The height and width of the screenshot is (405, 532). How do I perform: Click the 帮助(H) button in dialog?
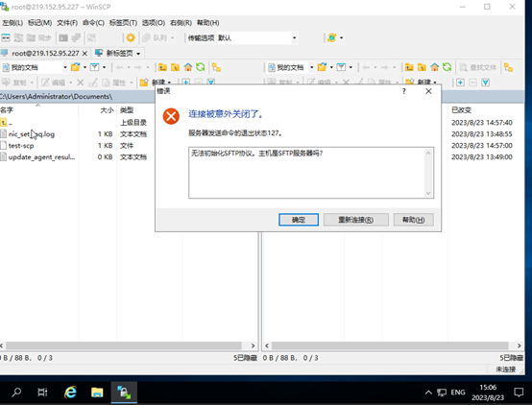tap(413, 220)
